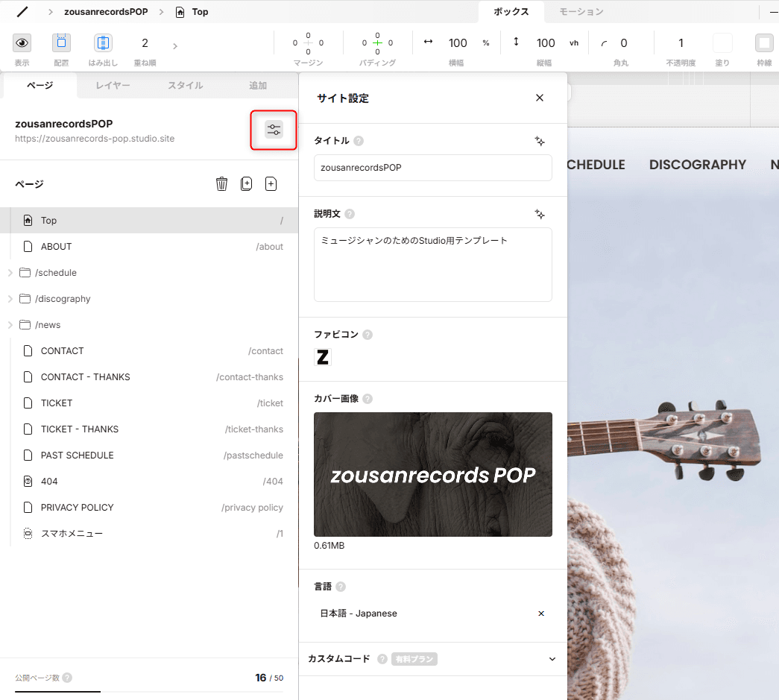Close the サイト設定 panel
The width and height of the screenshot is (779, 700).
(540, 98)
